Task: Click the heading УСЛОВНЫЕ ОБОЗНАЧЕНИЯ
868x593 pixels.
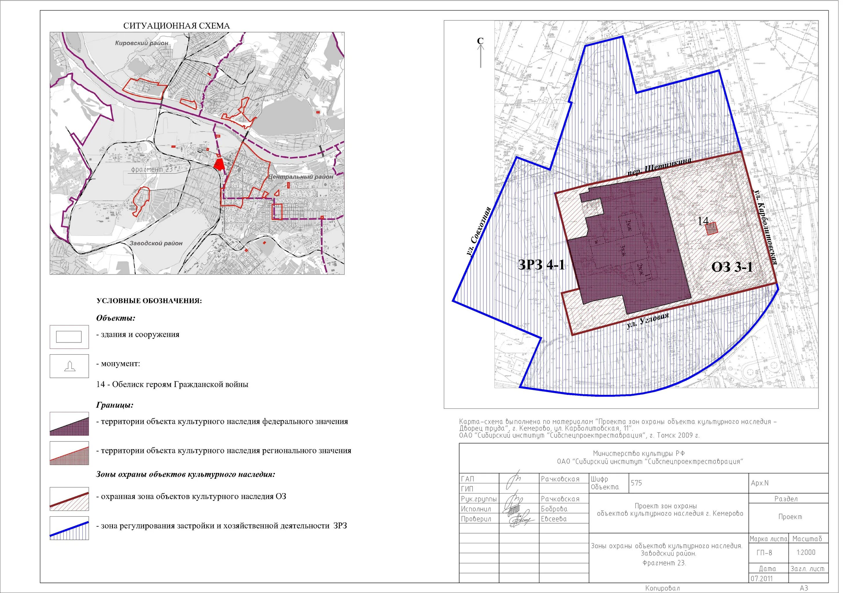Action: pyautogui.click(x=149, y=301)
